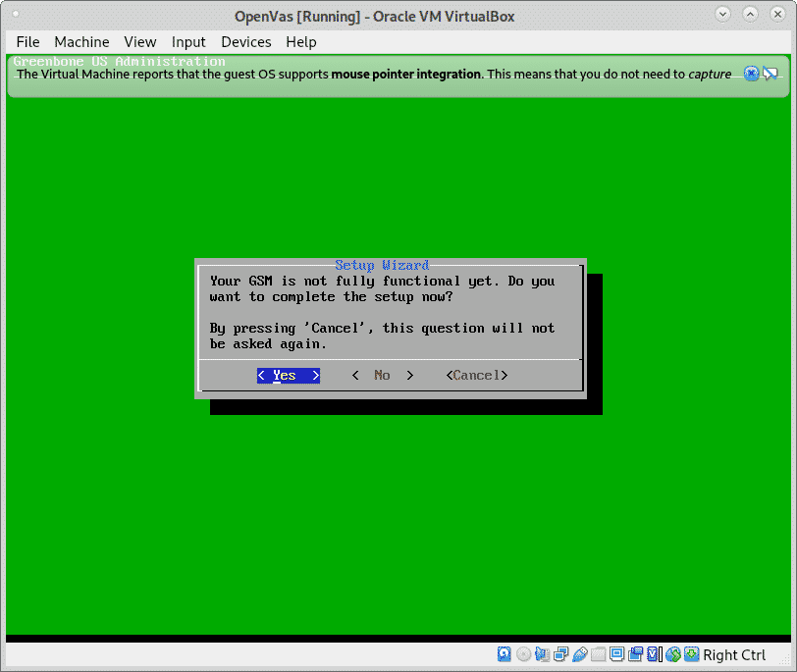Click the Greenbone OS Administration header text
This screenshot has height=672, width=797.
(119, 61)
